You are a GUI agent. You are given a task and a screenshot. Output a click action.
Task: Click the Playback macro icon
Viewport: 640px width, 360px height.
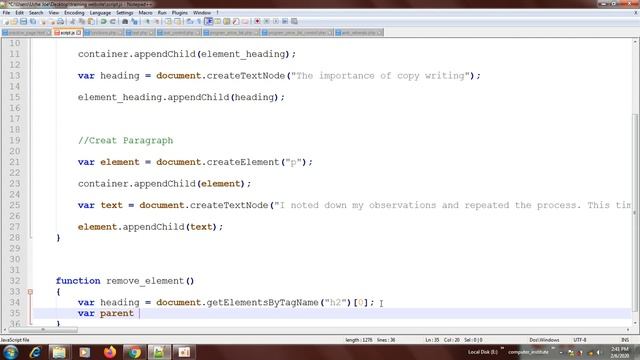pyautogui.click(x=276, y=21)
